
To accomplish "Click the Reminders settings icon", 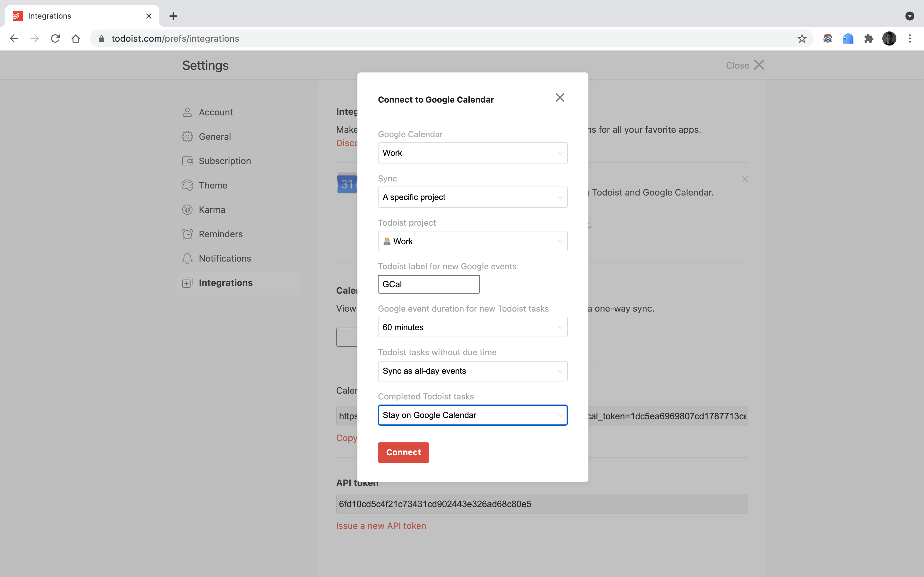I will coord(187,234).
